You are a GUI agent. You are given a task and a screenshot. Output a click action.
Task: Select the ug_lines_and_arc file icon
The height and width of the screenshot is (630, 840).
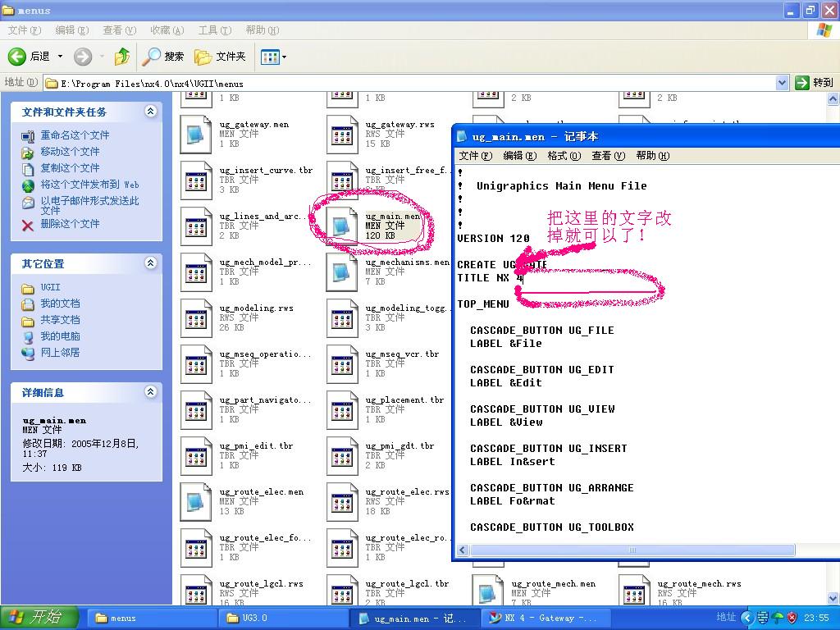(x=196, y=226)
